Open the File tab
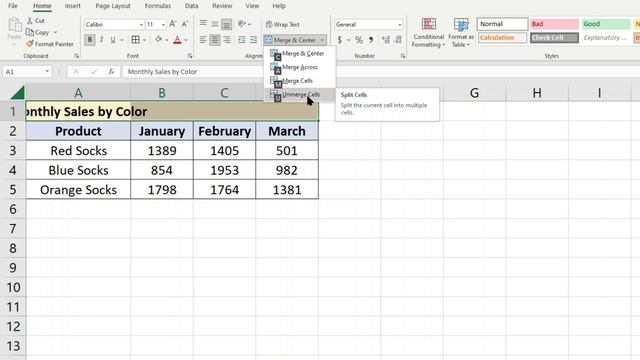Screen dimensions: 640x360 coord(13,6)
